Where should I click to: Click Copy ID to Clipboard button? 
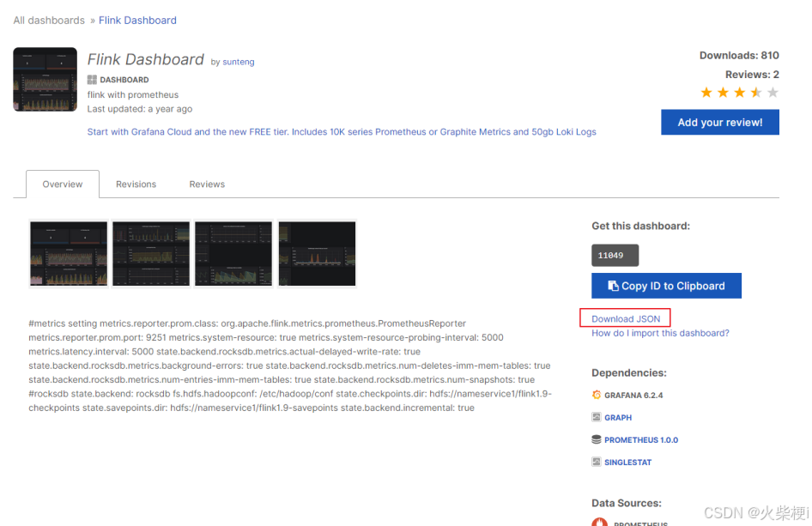click(666, 286)
